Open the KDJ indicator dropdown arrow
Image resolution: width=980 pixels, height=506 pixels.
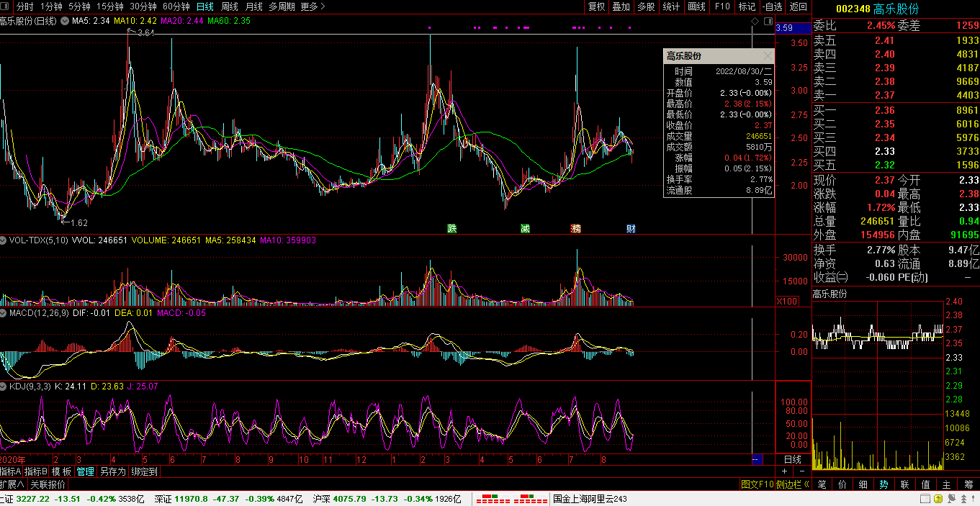click(x=4, y=387)
